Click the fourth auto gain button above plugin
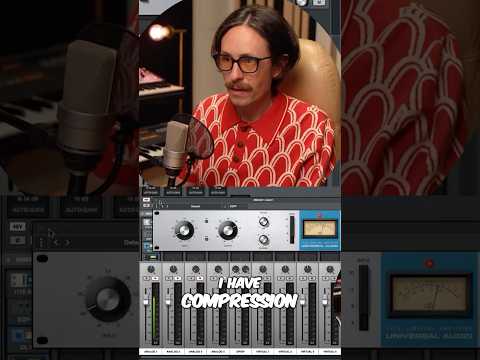480x360 pixels. click(x=218, y=192)
